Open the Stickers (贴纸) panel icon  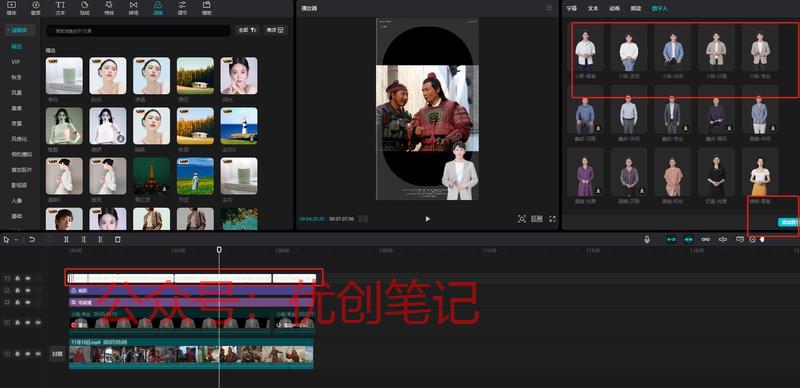click(x=85, y=7)
